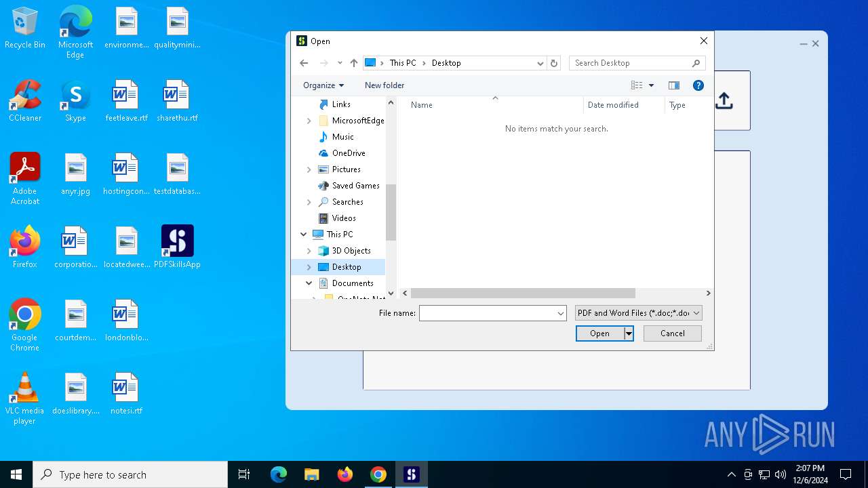The height and width of the screenshot is (488, 868).
Task: Select Desktop in navigation tree
Action: tap(347, 267)
